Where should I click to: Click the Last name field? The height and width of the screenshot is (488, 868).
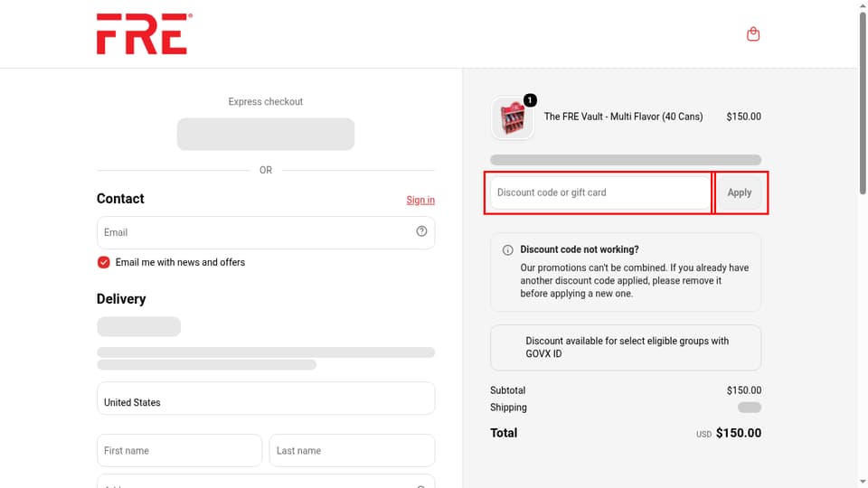tap(352, 450)
